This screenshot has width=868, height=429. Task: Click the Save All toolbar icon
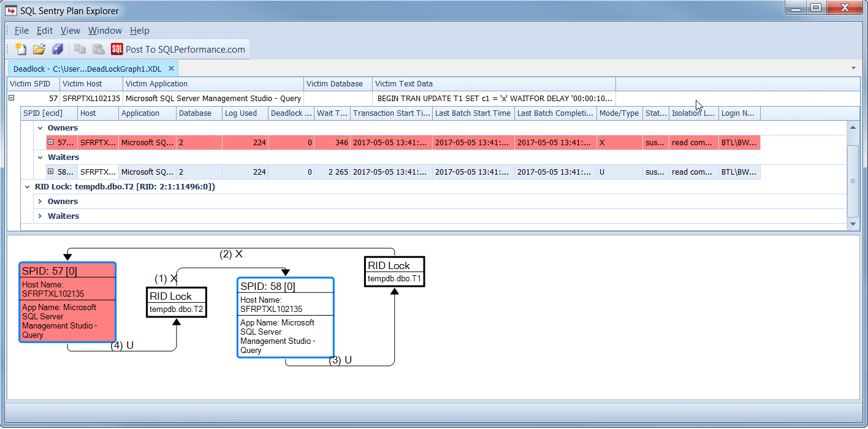pyautogui.click(x=58, y=49)
